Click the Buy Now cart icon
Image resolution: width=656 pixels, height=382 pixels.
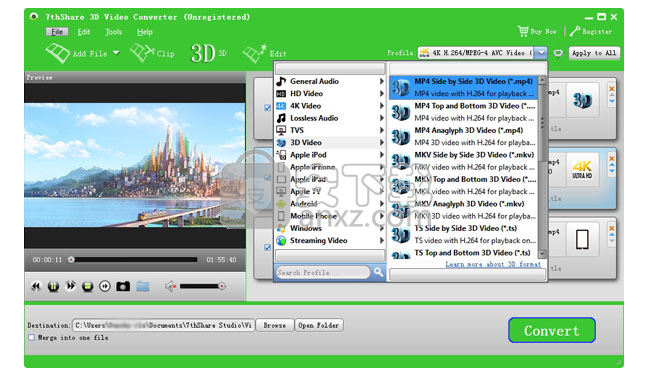tap(523, 31)
